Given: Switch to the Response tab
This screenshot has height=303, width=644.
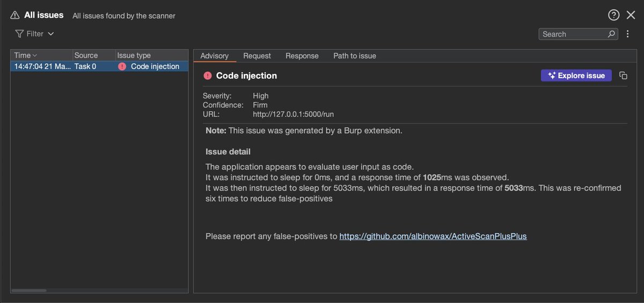Looking at the screenshot, I should 302,56.
